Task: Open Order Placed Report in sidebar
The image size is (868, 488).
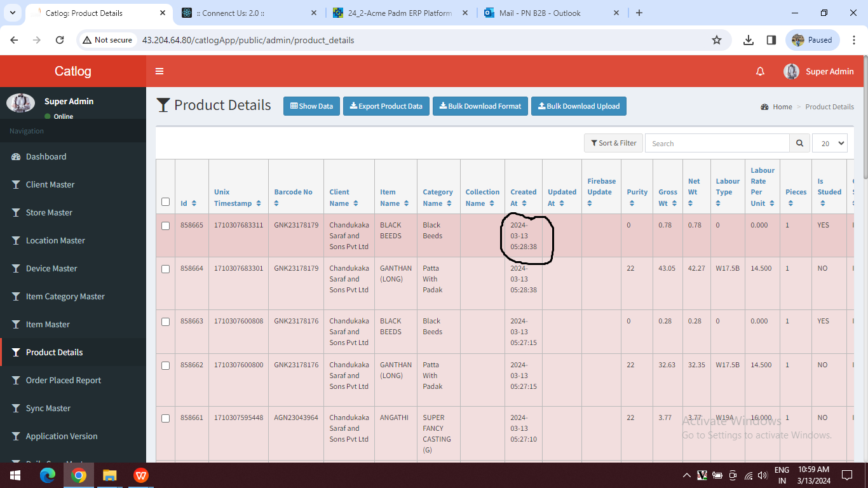Action: (73, 380)
